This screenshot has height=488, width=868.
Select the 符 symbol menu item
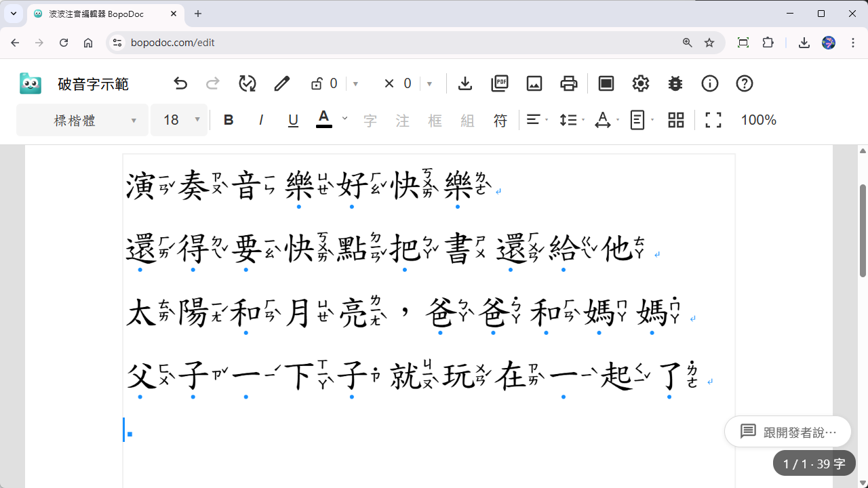click(x=500, y=120)
